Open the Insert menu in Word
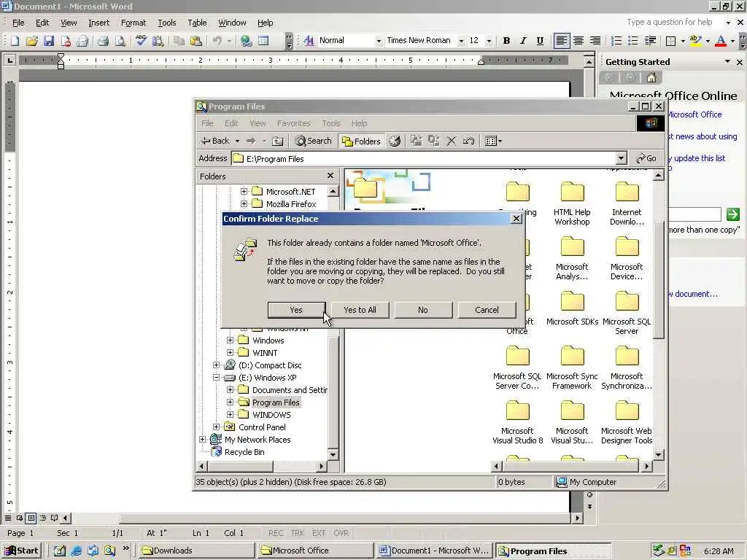The width and height of the screenshot is (747, 560). pos(98,23)
